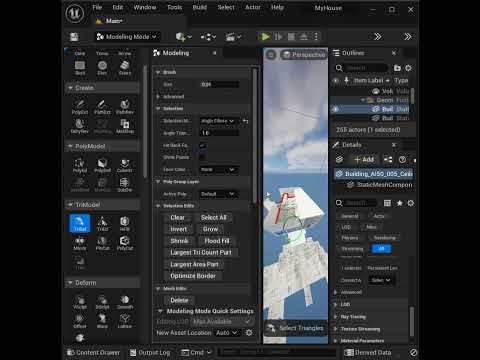
Task: Open the File menu
Action: point(97,7)
